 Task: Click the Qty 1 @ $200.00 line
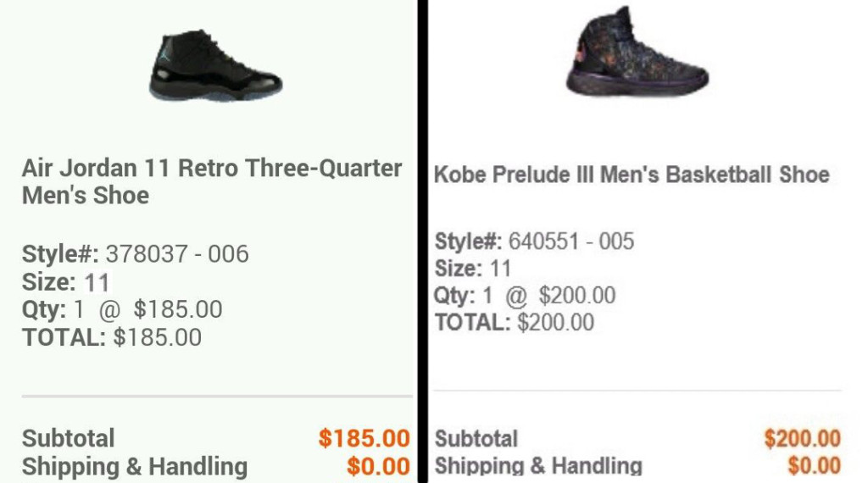click(525, 296)
